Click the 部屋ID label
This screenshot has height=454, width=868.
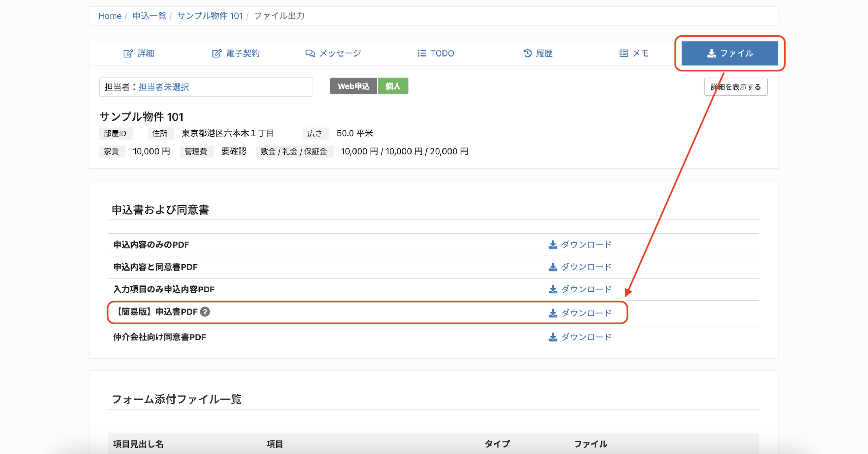(115, 134)
